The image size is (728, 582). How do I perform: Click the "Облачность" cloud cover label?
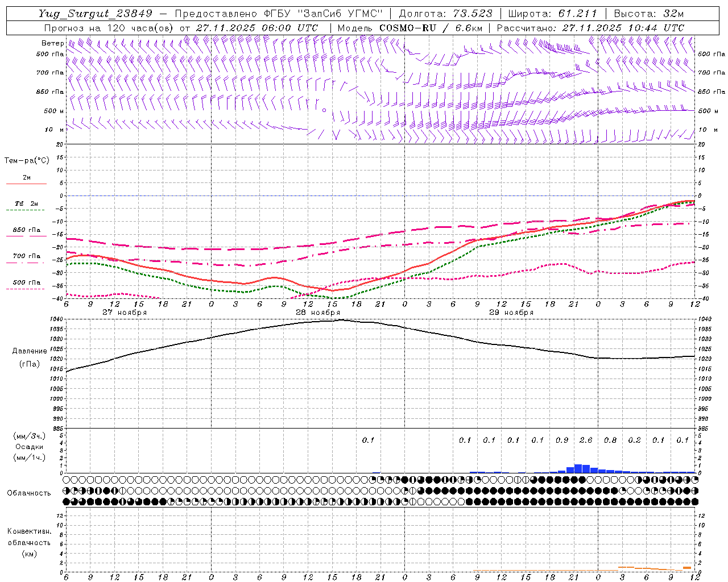point(29,493)
